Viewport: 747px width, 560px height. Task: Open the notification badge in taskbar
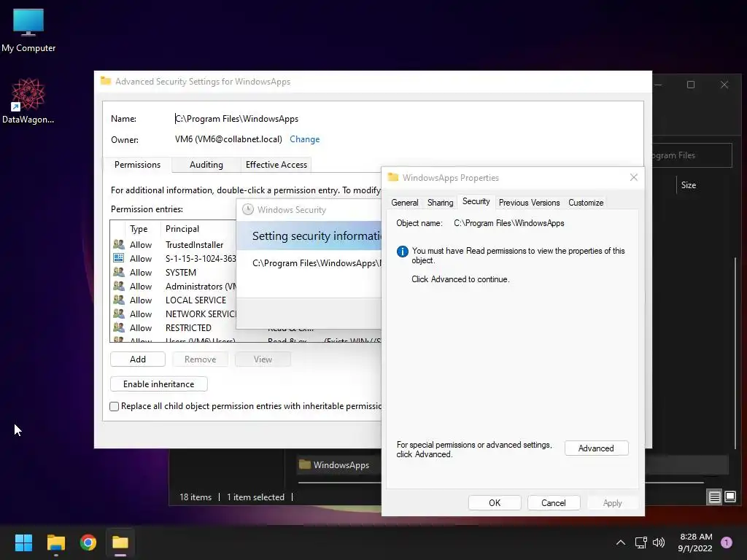pos(726,542)
